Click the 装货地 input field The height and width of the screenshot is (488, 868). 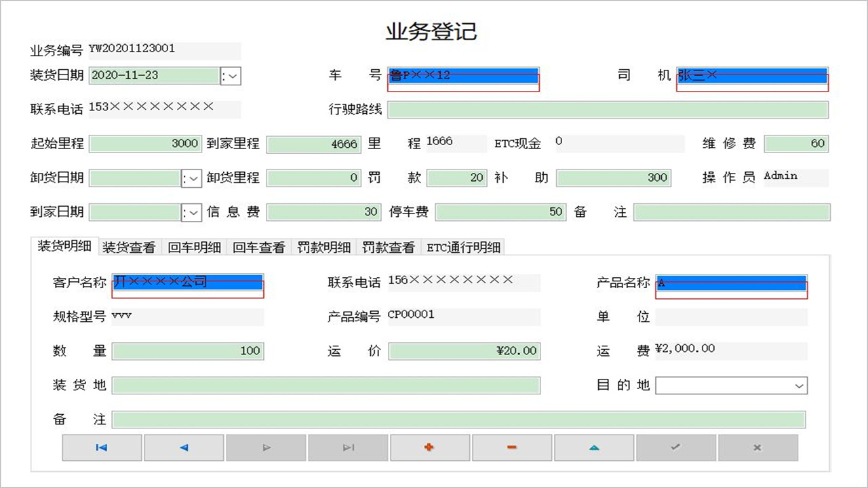click(x=325, y=385)
